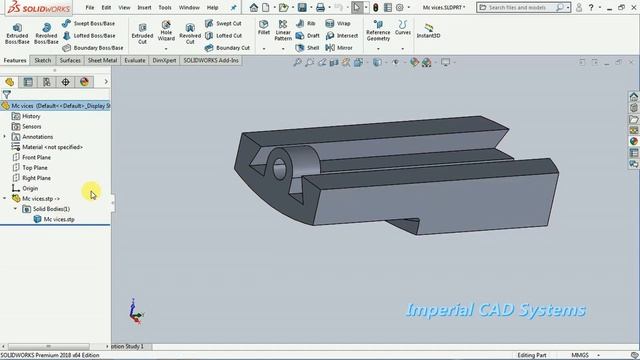The image size is (640, 360).
Task: Switch to FeatureManager design tree tab
Action: (9, 82)
